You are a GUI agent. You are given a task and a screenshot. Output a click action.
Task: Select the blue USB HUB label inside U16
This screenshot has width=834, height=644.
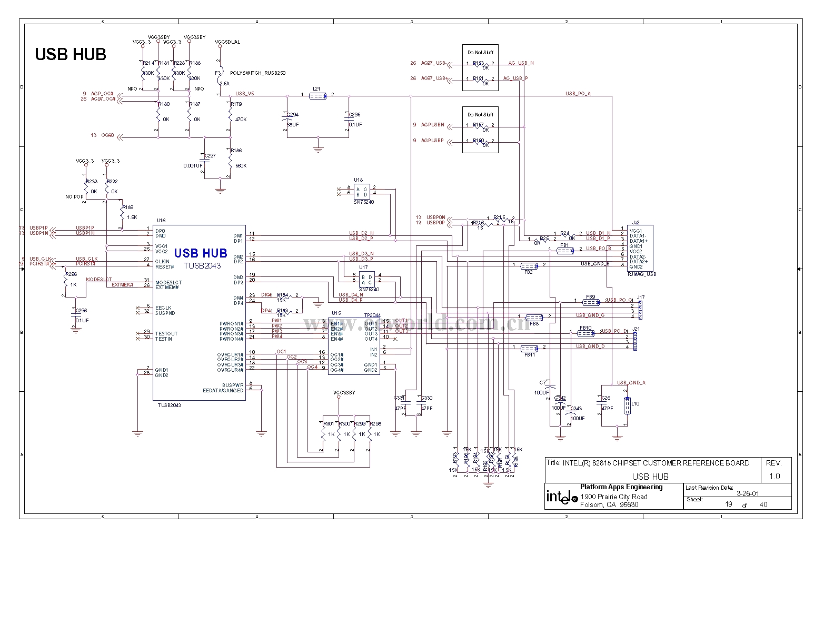tap(200, 253)
